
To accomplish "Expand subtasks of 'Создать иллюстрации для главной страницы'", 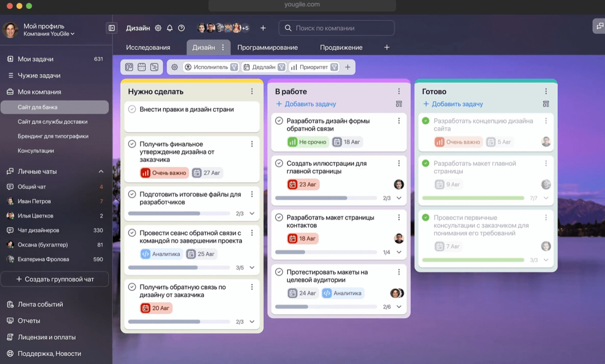I will pyautogui.click(x=399, y=198).
